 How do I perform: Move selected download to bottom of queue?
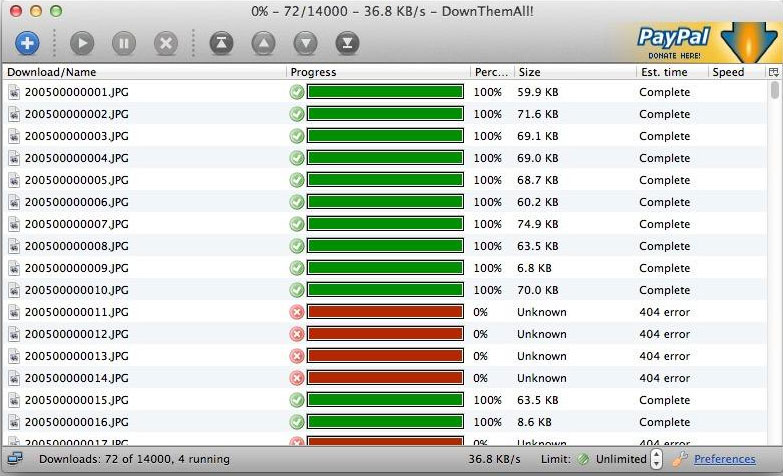tap(348, 43)
